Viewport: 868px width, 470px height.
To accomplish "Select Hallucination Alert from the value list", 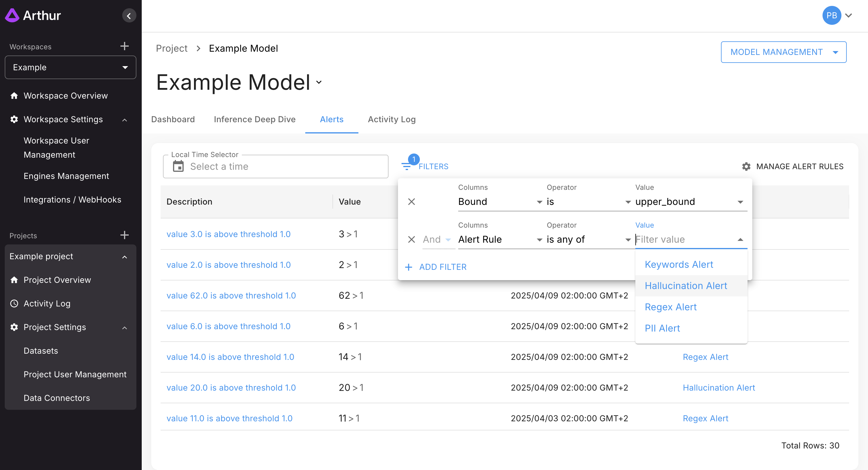I will click(686, 286).
